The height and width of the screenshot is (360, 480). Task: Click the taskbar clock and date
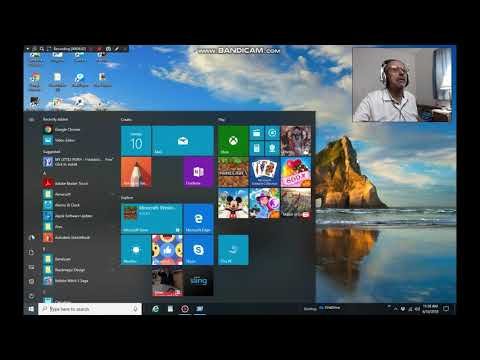(430, 309)
